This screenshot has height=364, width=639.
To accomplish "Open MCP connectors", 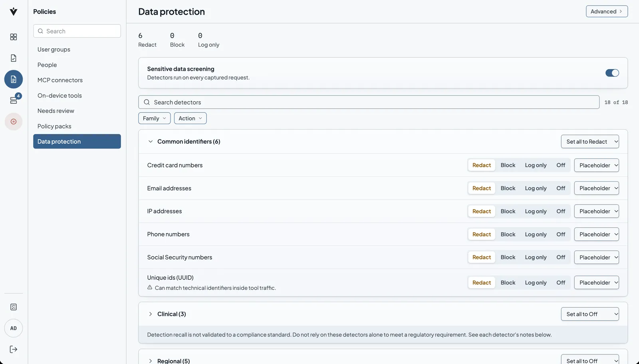I will pos(77,80).
